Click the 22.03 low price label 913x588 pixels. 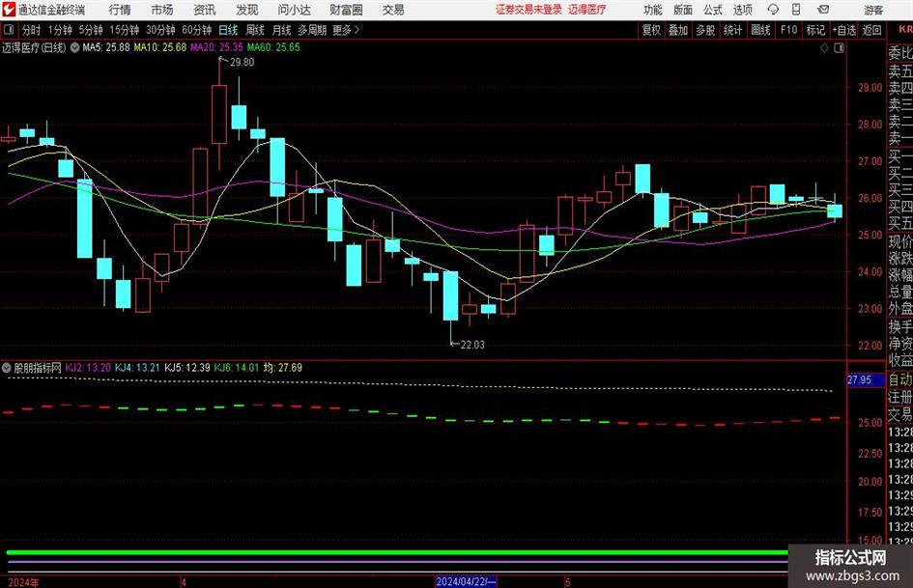tap(472, 345)
